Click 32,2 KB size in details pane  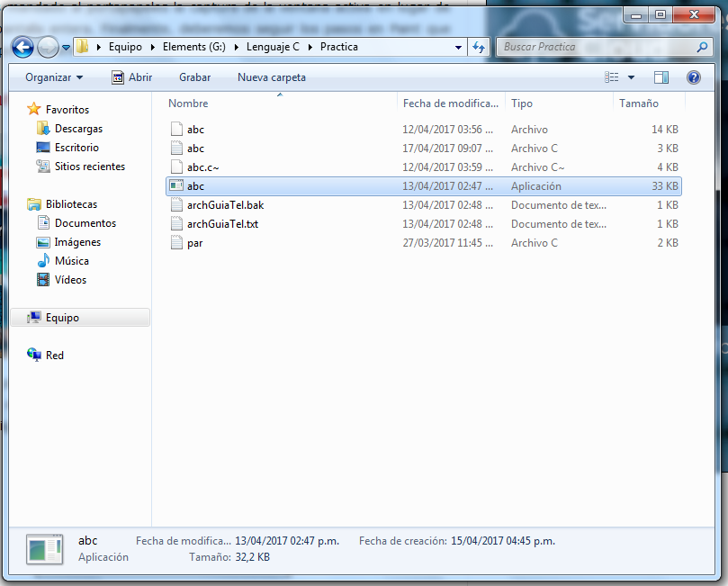coord(253,557)
